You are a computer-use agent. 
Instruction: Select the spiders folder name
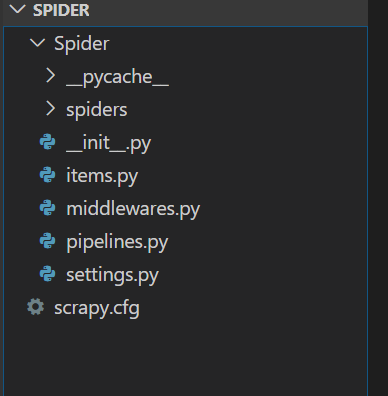(x=97, y=110)
